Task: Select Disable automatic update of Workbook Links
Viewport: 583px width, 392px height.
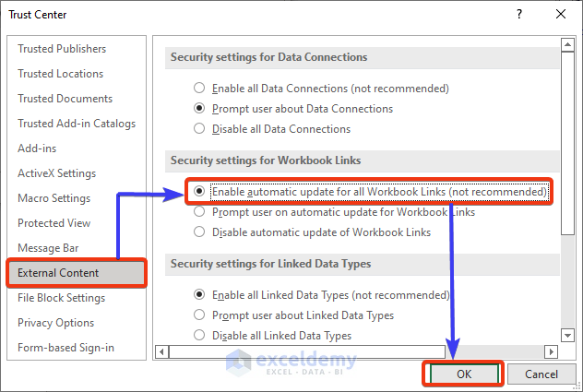Action: coord(199,232)
